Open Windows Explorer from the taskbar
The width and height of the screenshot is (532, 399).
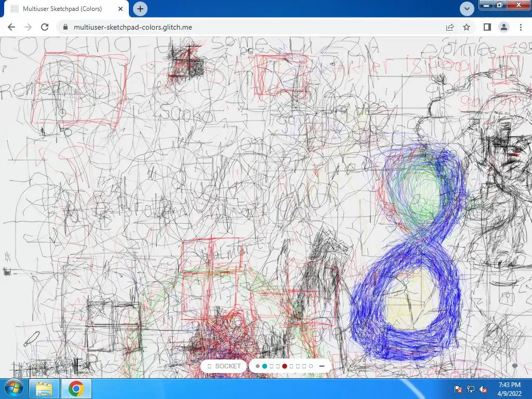tap(44, 389)
